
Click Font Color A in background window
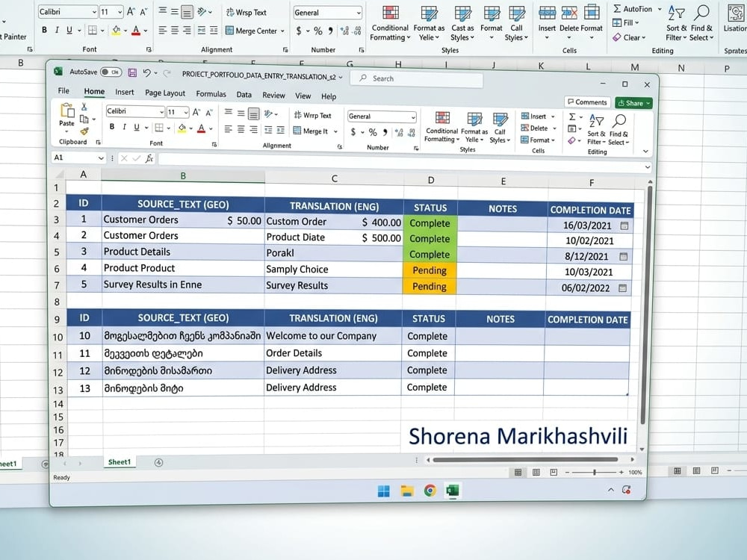pyautogui.click(x=136, y=31)
